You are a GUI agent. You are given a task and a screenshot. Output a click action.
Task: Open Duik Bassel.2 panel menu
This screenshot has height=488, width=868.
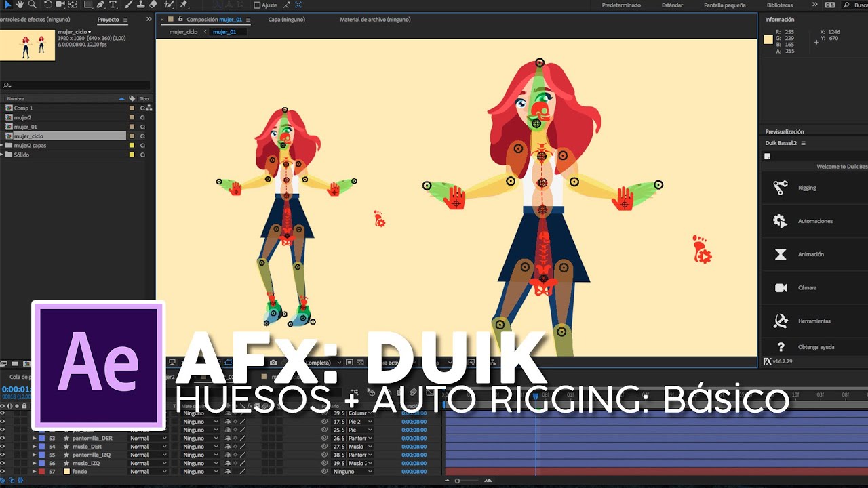point(804,143)
